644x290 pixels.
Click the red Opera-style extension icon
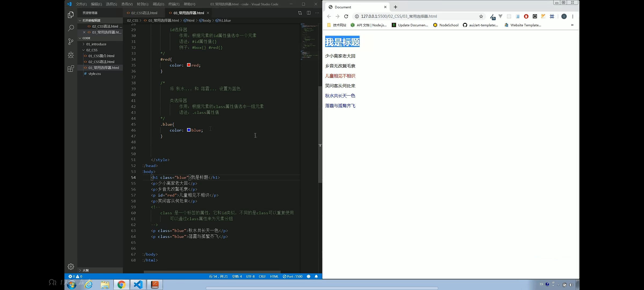[526, 16]
